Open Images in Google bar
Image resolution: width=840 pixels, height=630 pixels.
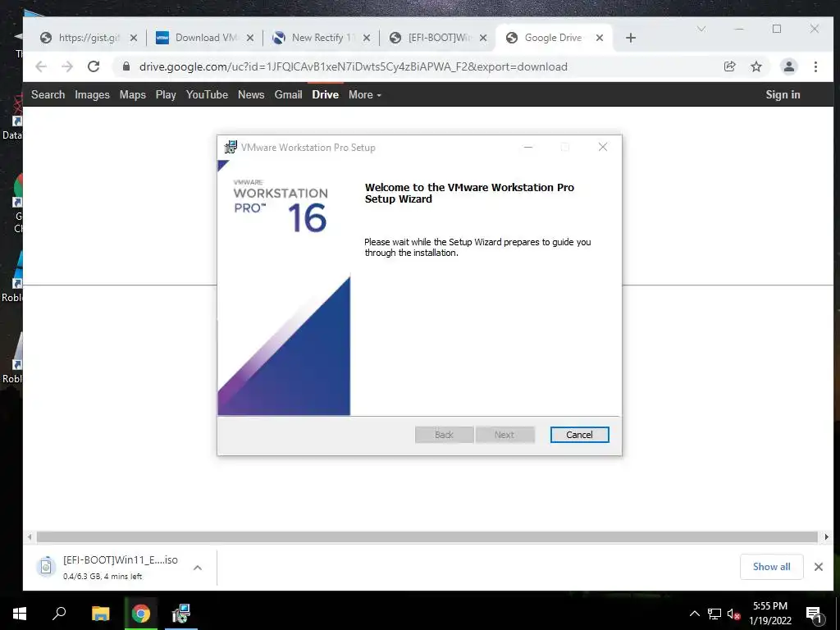point(92,94)
